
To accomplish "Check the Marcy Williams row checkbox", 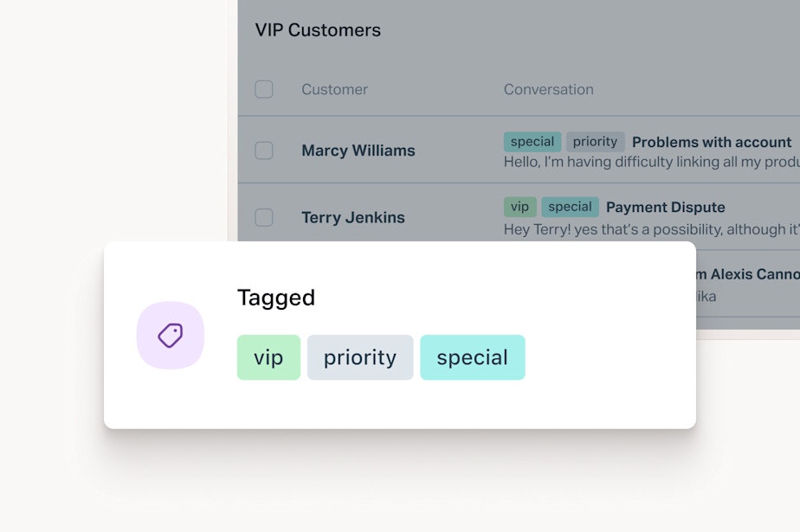I will (x=264, y=151).
